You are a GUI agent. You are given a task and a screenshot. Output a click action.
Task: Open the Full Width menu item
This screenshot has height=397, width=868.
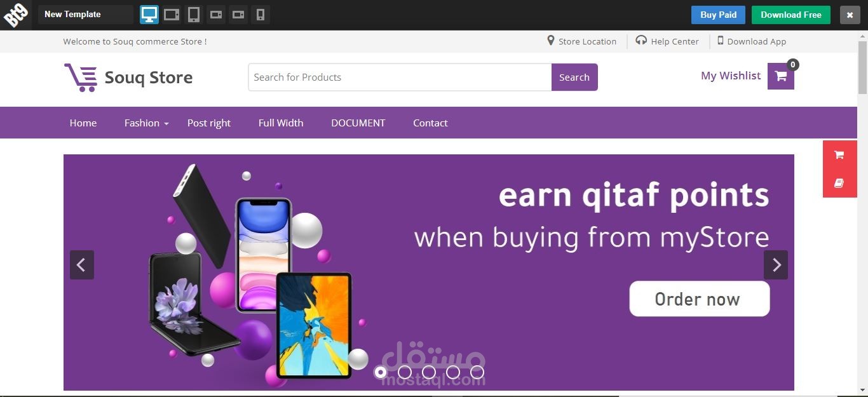click(281, 123)
